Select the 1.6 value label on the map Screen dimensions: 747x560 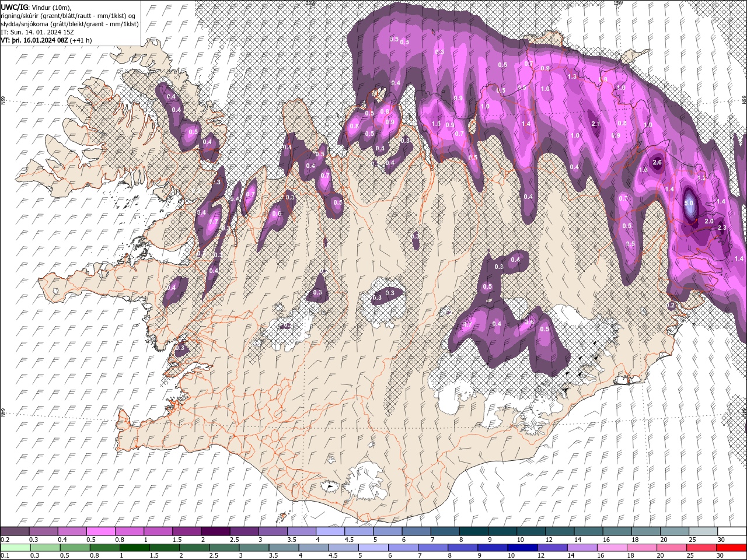point(644,170)
